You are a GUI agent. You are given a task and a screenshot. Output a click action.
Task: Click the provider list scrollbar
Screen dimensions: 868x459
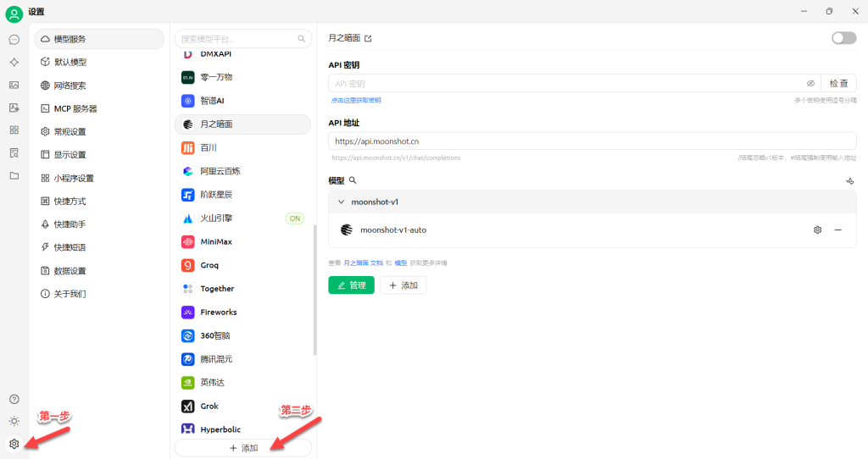coord(315,290)
